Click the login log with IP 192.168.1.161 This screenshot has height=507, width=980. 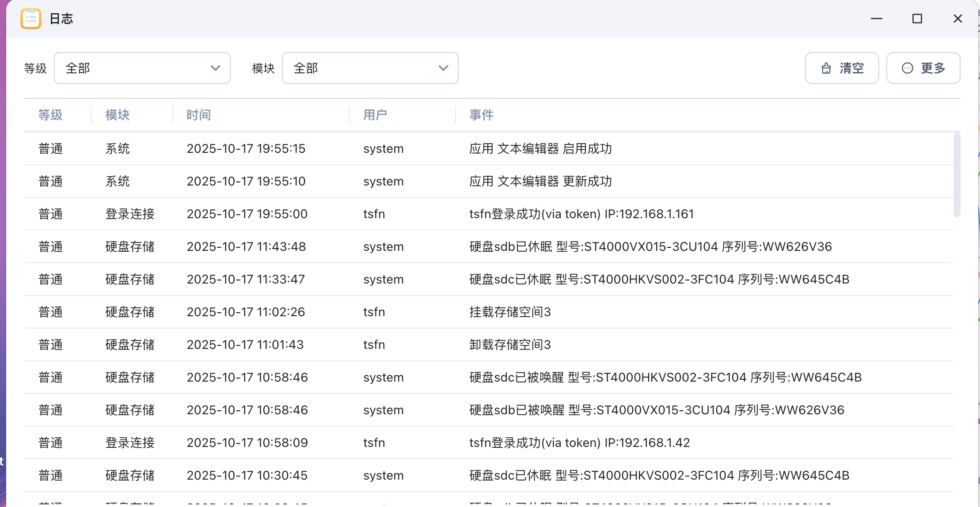coord(581,214)
